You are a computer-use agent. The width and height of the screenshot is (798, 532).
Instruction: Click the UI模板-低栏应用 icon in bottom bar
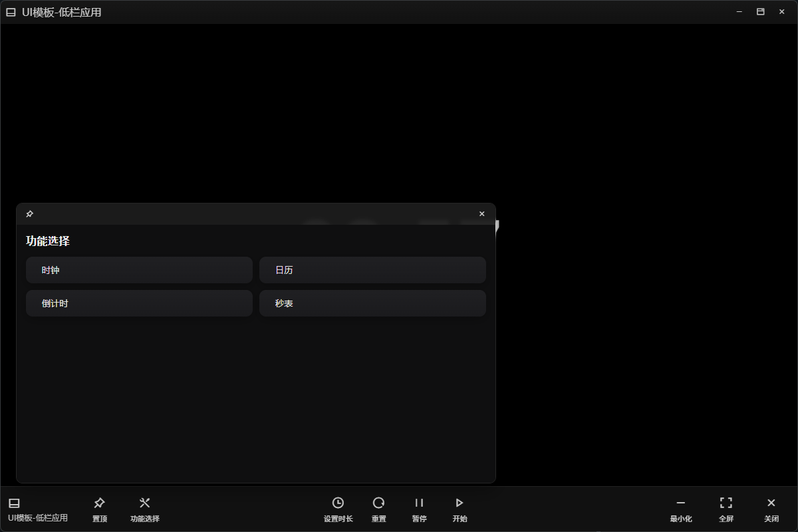click(14, 503)
